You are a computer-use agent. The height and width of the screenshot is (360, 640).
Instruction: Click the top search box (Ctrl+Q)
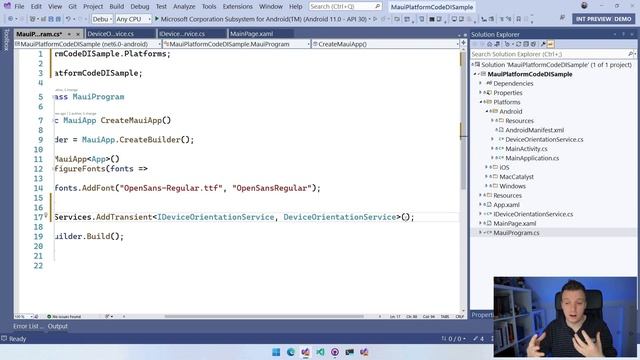(x=345, y=7)
